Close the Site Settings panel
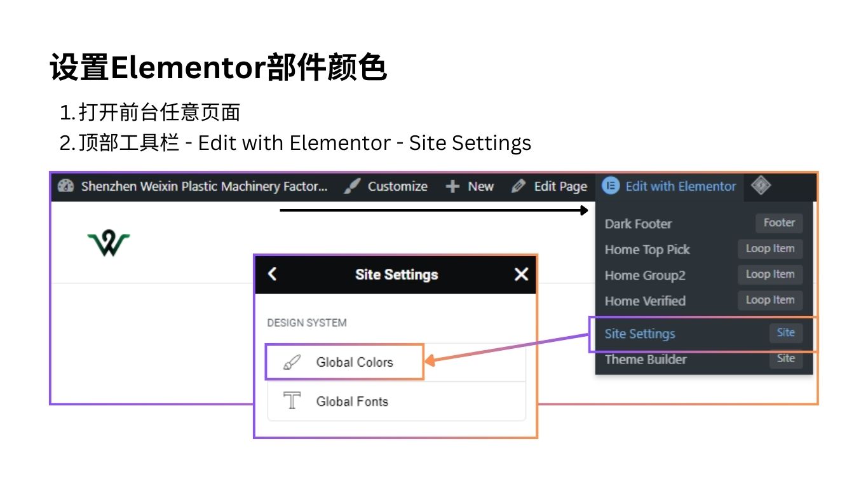The height and width of the screenshot is (488, 868). click(521, 274)
